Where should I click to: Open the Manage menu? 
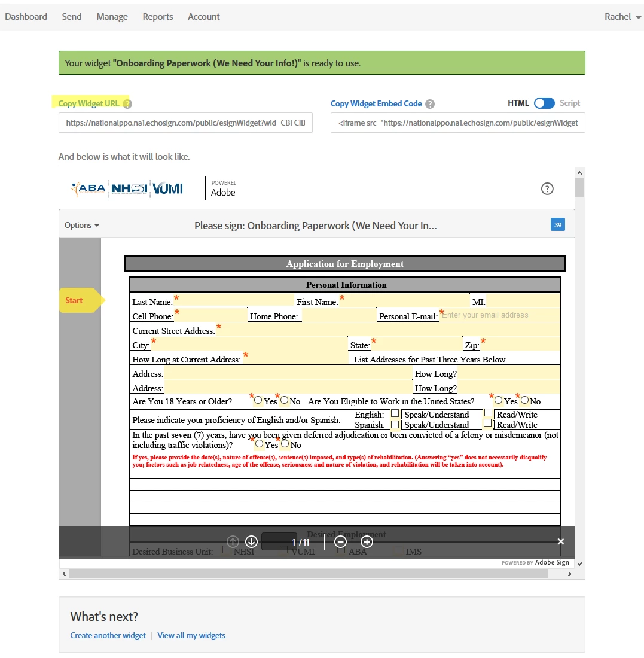[x=112, y=17]
